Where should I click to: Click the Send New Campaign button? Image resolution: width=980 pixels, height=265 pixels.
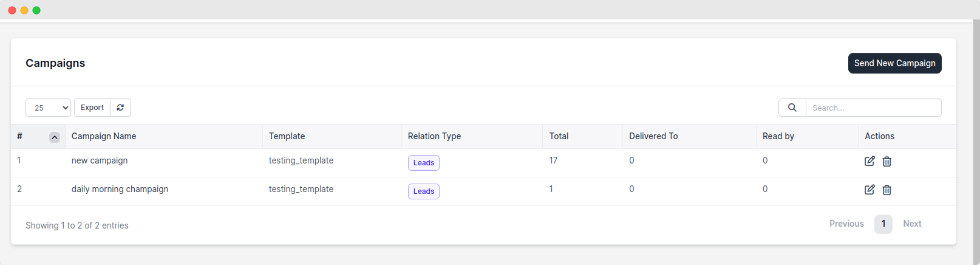[894, 63]
